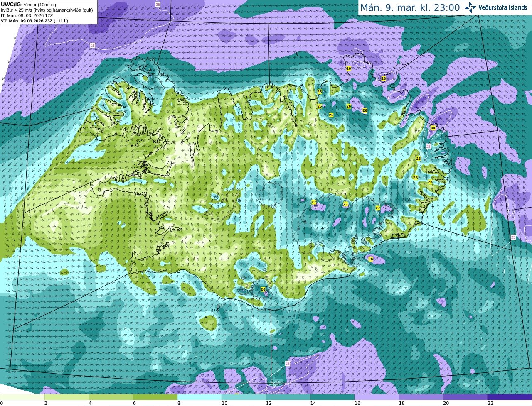Click the 'VT: Mán. 09.03.2026 23Z (+11 h)' line
Screen dimensions: 532x406
(x=34, y=21)
